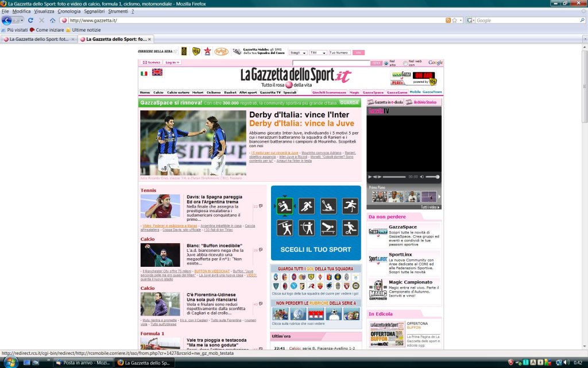Click the Juventus team crest for goals
The width and height of the screenshot is (588, 368).
click(347, 277)
